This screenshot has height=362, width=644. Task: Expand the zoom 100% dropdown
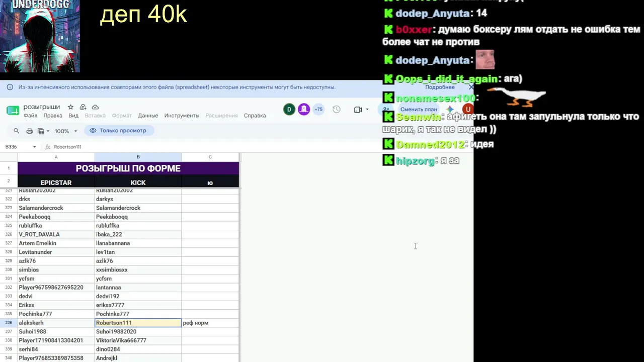[x=66, y=131]
